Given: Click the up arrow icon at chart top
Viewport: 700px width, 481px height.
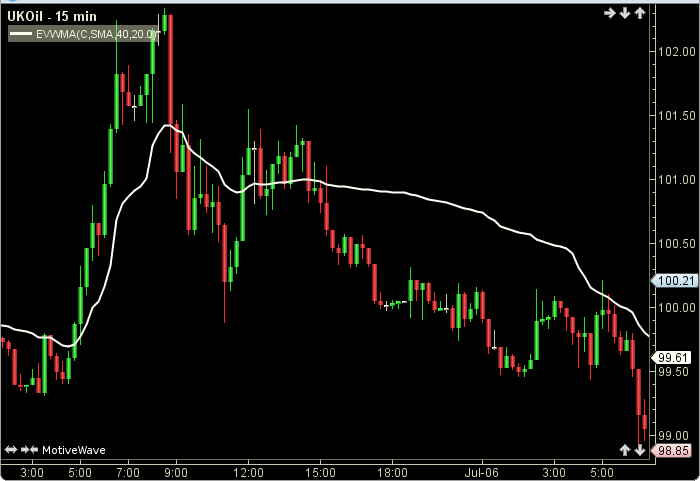Looking at the screenshot, I should (640, 13).
